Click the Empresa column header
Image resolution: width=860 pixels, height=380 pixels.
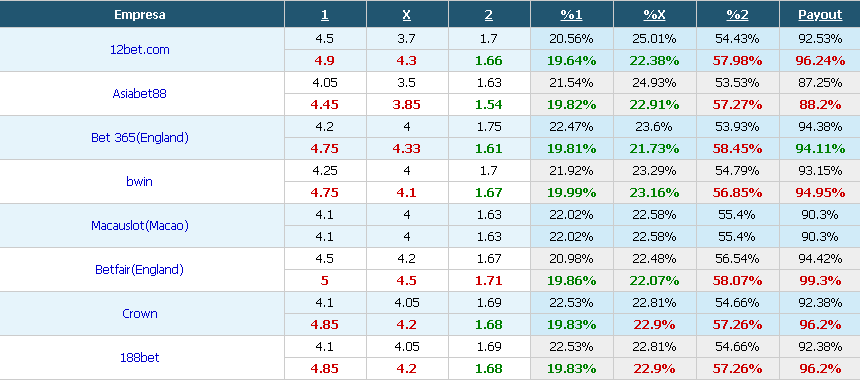coord(140,15)
